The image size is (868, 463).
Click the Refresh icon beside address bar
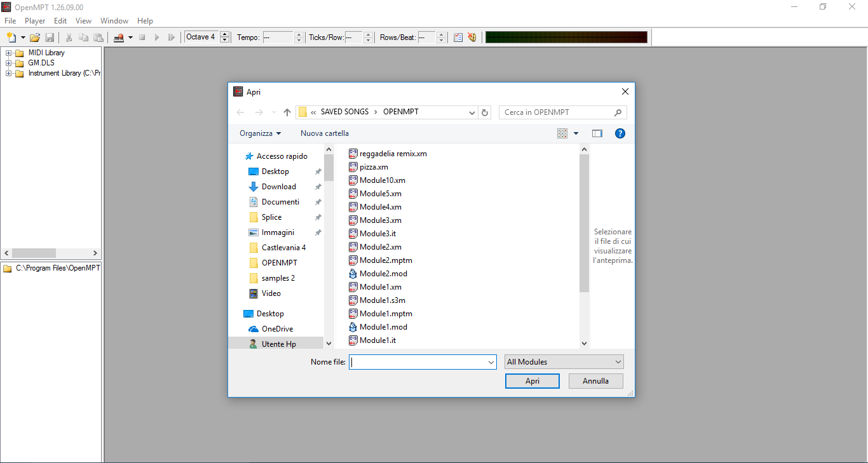click(x=485, y=112)
